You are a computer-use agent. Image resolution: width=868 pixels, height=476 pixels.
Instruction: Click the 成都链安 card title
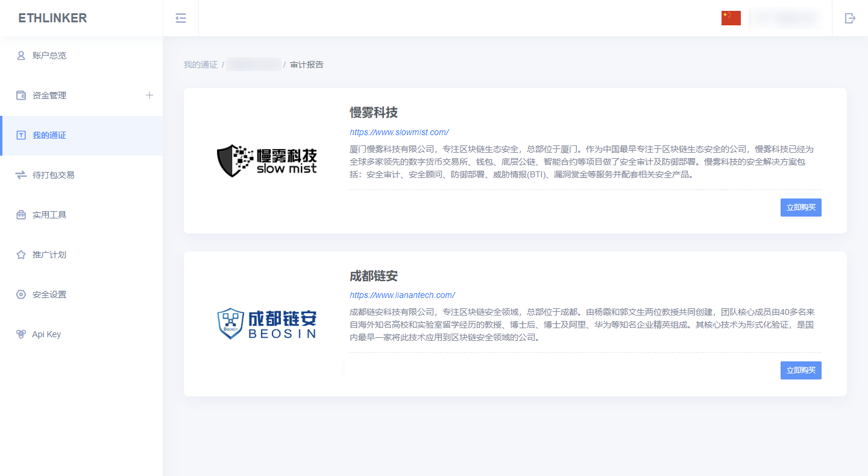point(374,276)
